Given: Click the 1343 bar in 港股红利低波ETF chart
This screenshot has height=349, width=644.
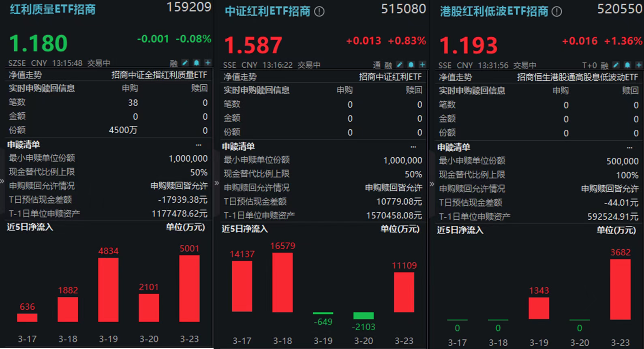Looking at the screenshot, I should tap(539, 308).
